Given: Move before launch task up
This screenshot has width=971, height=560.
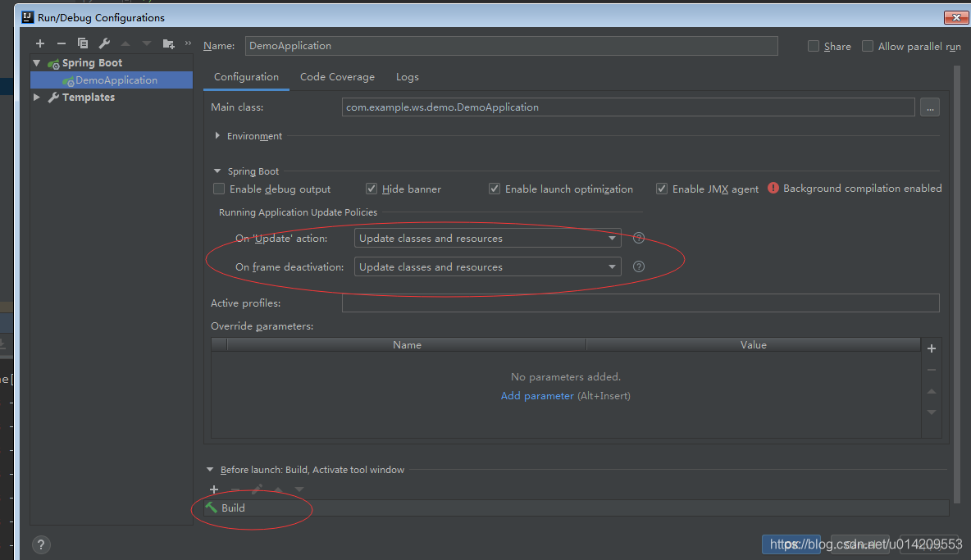Looking at the screenshot, I should pos(278,489).
